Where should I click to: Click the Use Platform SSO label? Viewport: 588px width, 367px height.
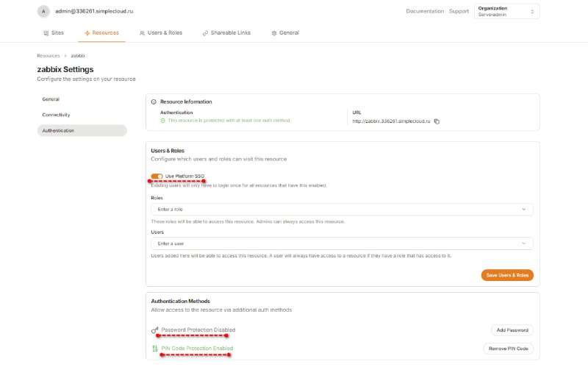coord(185,176)
